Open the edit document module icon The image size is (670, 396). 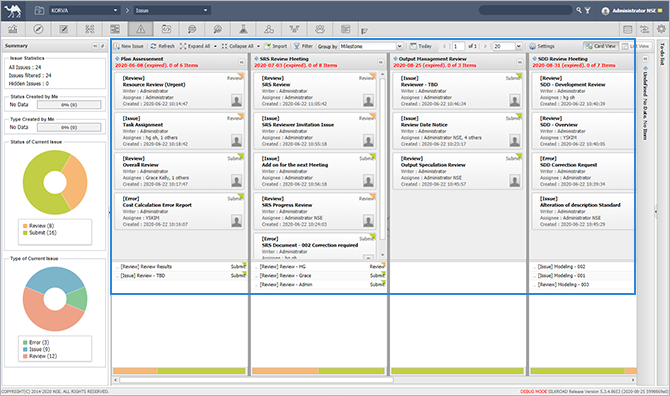[x=64, y=29]
